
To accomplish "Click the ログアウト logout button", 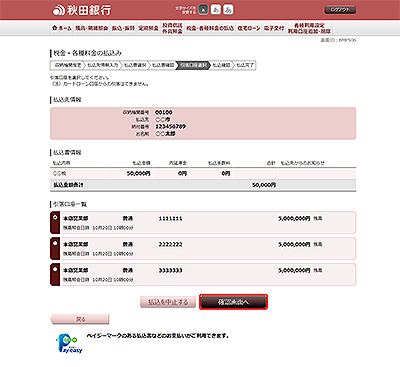I will (340, 10).
